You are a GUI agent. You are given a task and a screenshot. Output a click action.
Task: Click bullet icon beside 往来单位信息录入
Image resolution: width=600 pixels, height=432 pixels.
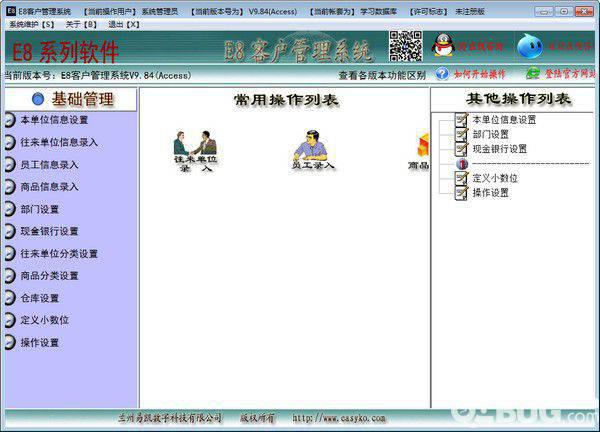(10, 142)
